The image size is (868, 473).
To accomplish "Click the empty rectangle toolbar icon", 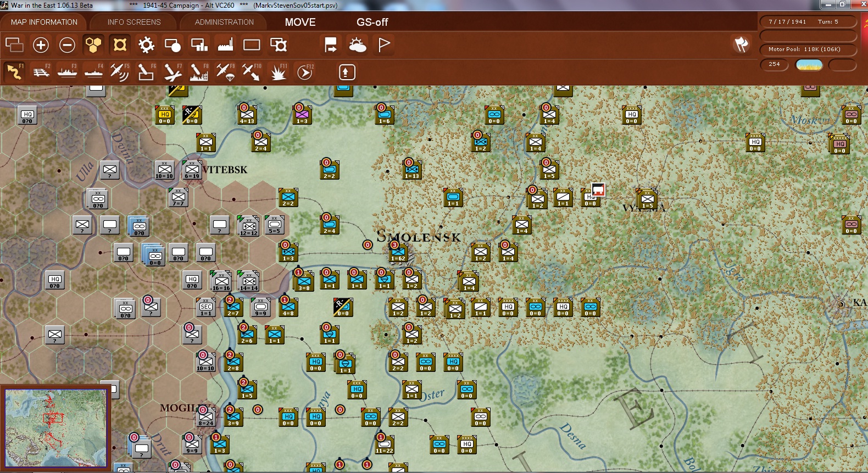I will pos(252,45).
